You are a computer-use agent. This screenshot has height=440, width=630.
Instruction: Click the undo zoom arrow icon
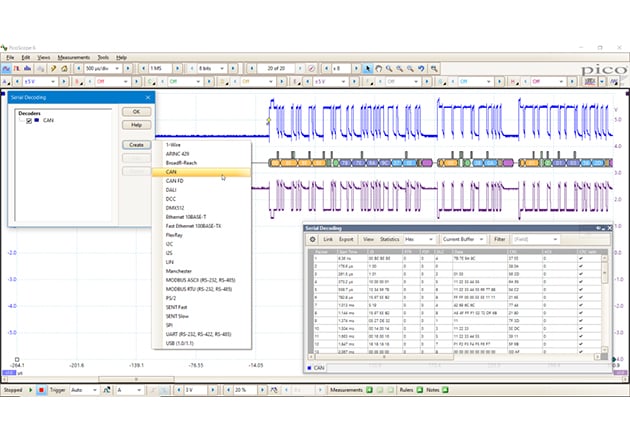(x=421, y=69)
